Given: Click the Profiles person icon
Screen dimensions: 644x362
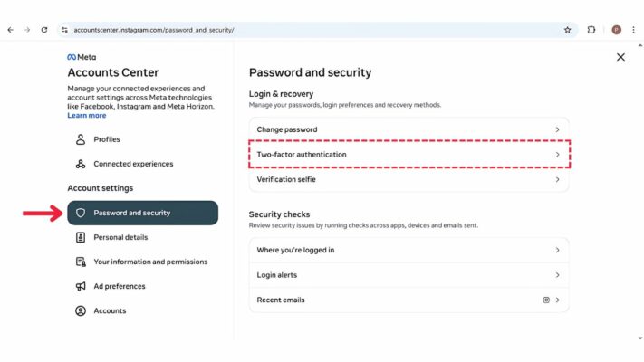Looking at the screenshot, I should [x=81, y=139].
